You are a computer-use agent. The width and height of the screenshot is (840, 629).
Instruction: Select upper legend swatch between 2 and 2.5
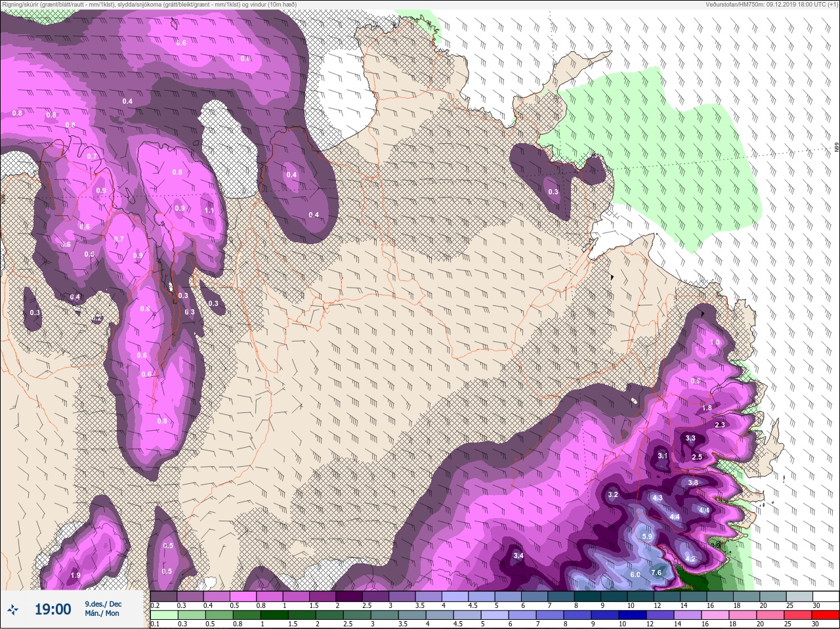pyautogui.click(x=350, y=596)
